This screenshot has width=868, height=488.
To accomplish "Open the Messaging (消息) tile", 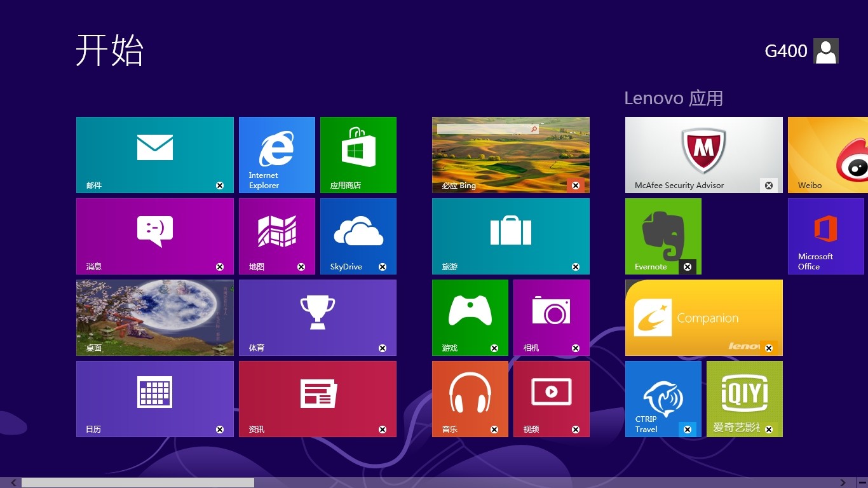I will [x=155, y=236].
